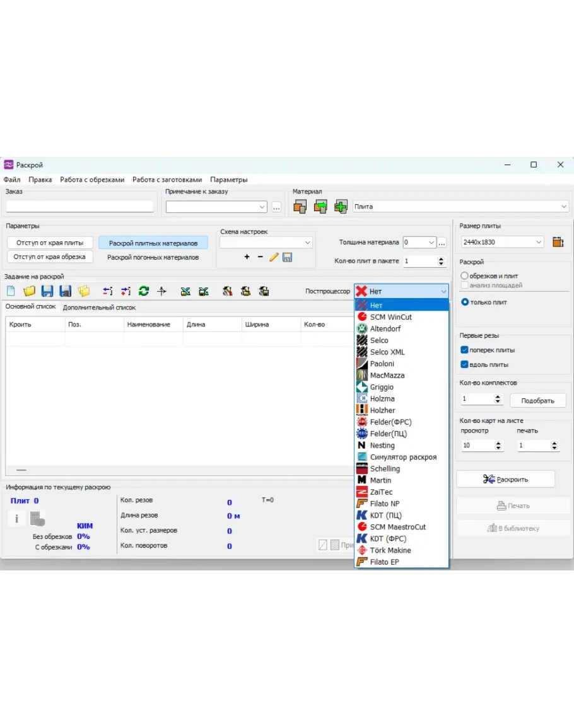Open the "Работа с обрезками" menu
Viewport: 574px width, 728px height.
pos(92,180)
